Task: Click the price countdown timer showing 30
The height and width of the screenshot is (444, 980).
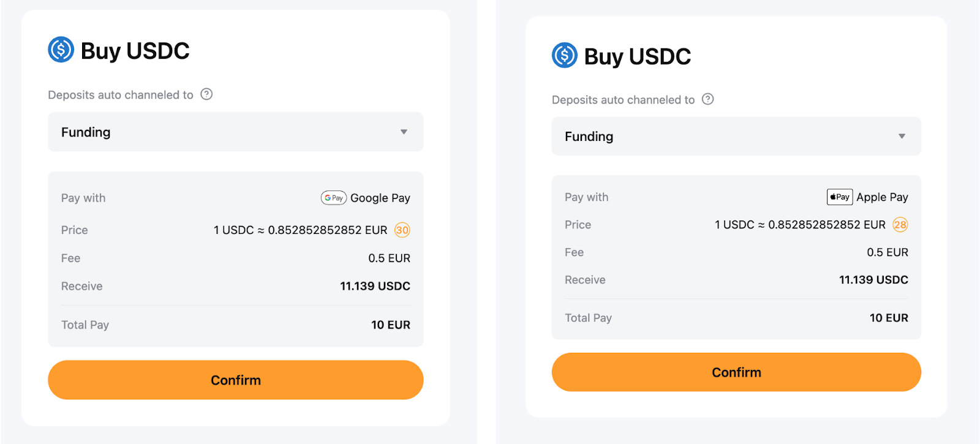Action: point(402,230)
